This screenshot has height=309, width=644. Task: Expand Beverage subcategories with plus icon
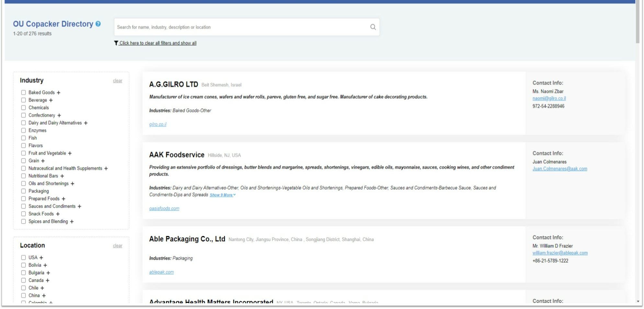(51, 100)
